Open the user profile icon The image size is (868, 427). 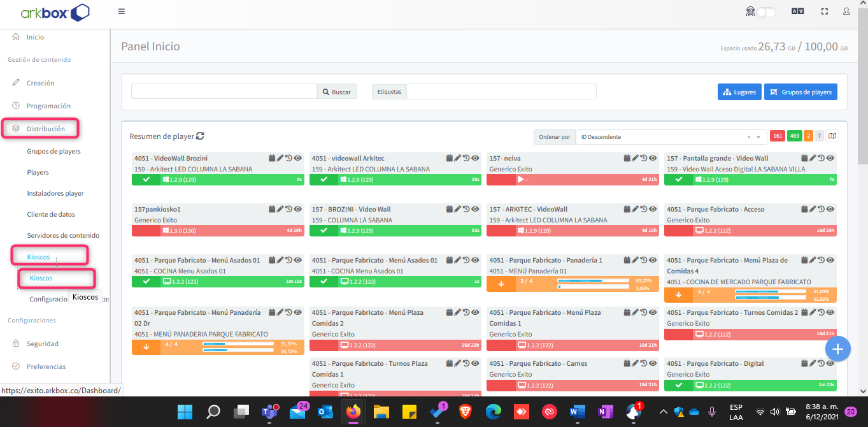846,11
